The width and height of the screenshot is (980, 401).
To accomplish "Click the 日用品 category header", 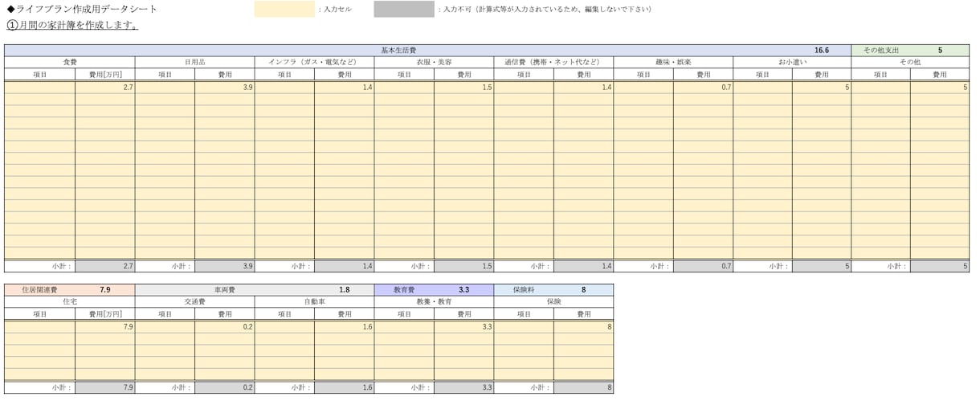I will coord(195,62).
